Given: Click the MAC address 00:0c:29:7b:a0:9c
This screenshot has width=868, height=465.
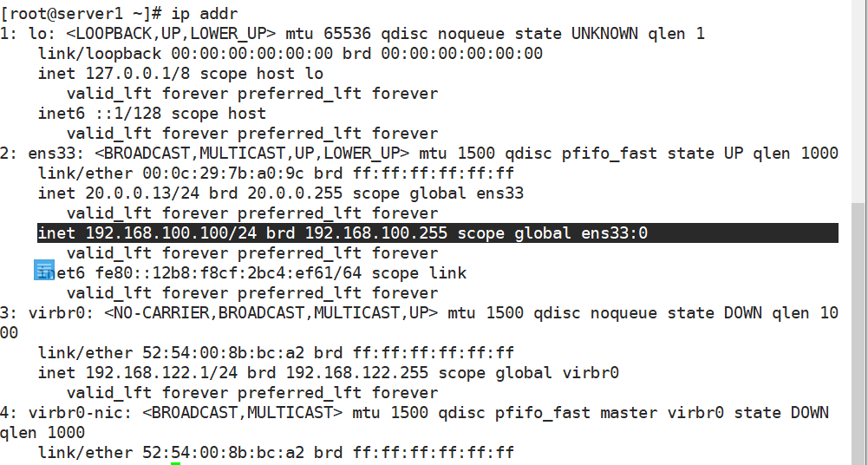Looking at the screenshot, I should coord(224,174).
